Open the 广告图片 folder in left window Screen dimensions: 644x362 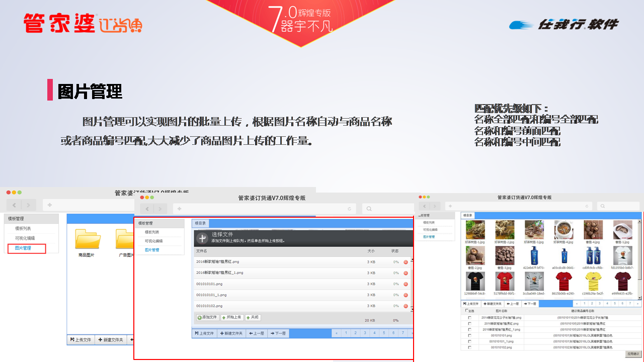click(125, 239)
